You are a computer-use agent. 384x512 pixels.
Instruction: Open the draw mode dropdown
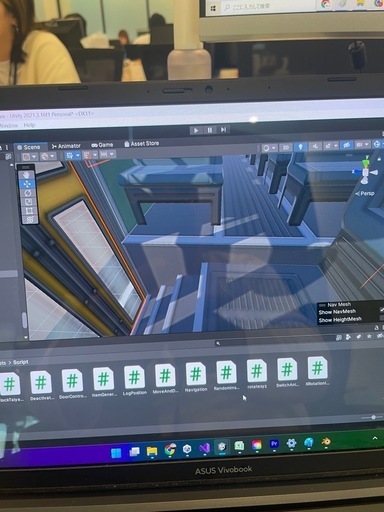point(269,148)
